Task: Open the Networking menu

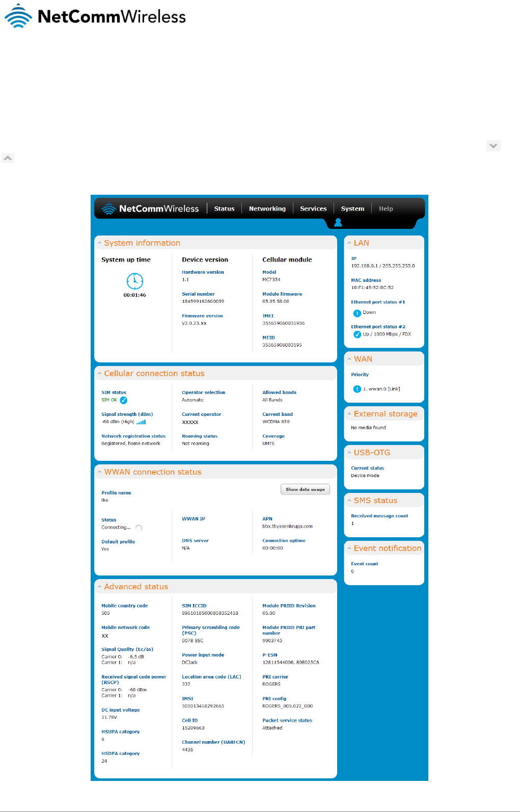Action: click(267, 208)
